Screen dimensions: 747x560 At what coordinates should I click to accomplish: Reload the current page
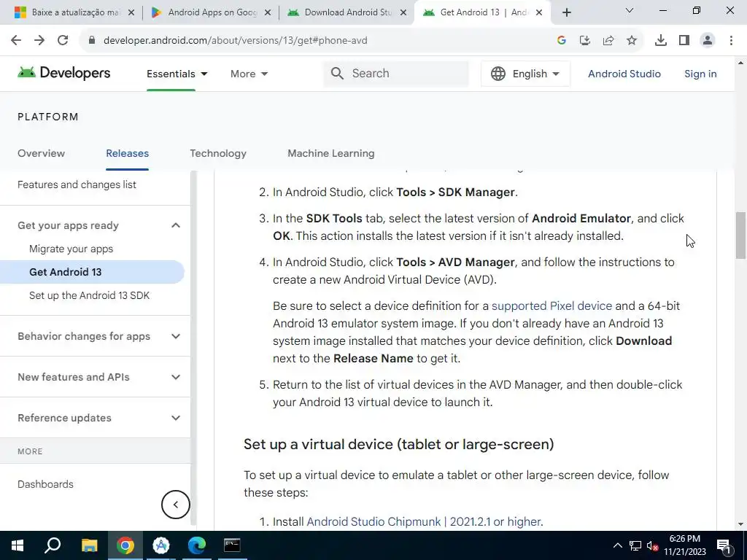point(63,41)
